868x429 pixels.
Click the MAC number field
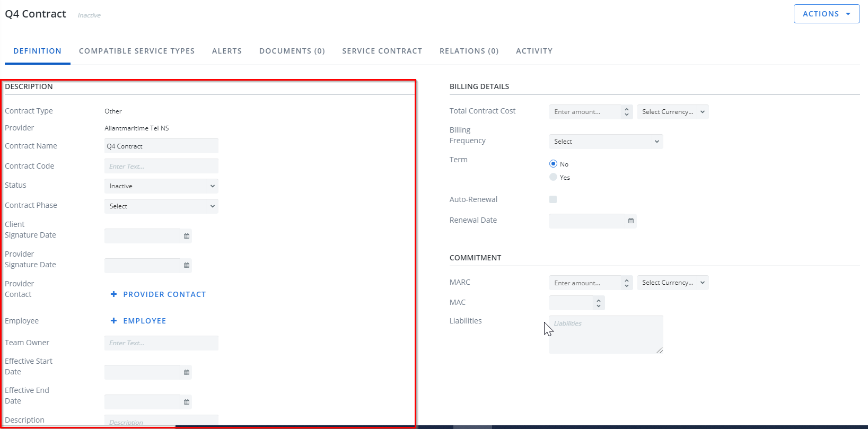(x=571, y=303)
